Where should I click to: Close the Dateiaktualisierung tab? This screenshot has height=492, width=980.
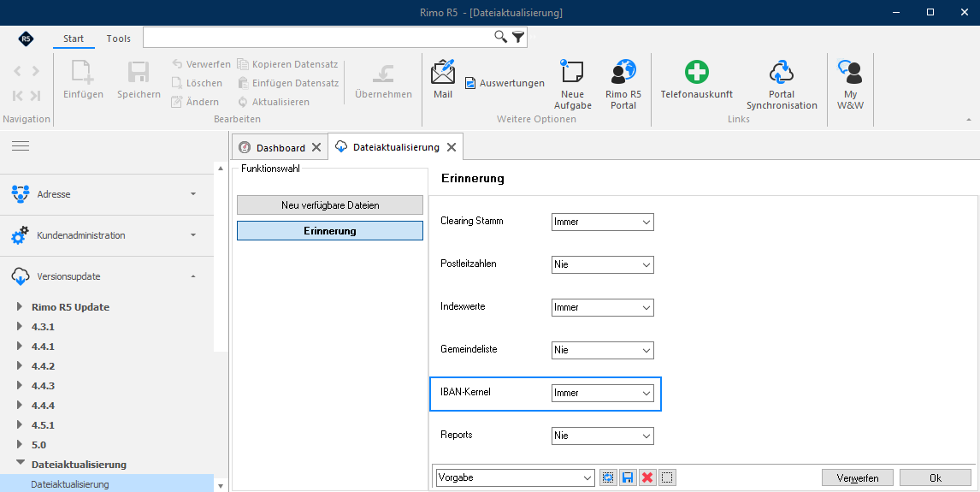452,147
